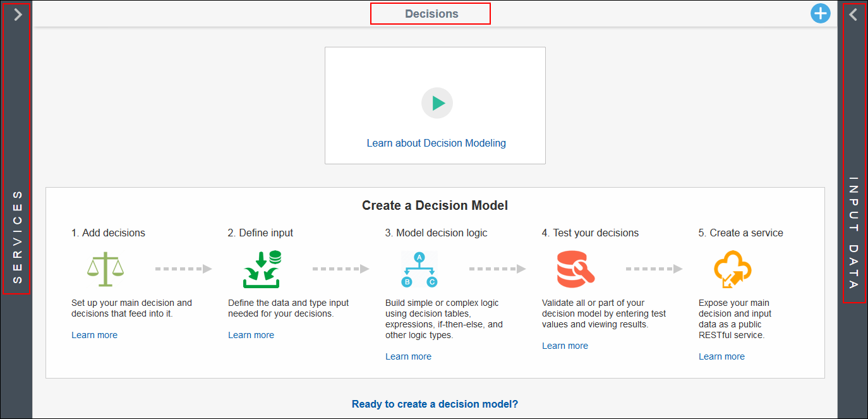Click Ready to create a decision model
The width and height of the screenshot is (868, 419).
coord(435,403)
